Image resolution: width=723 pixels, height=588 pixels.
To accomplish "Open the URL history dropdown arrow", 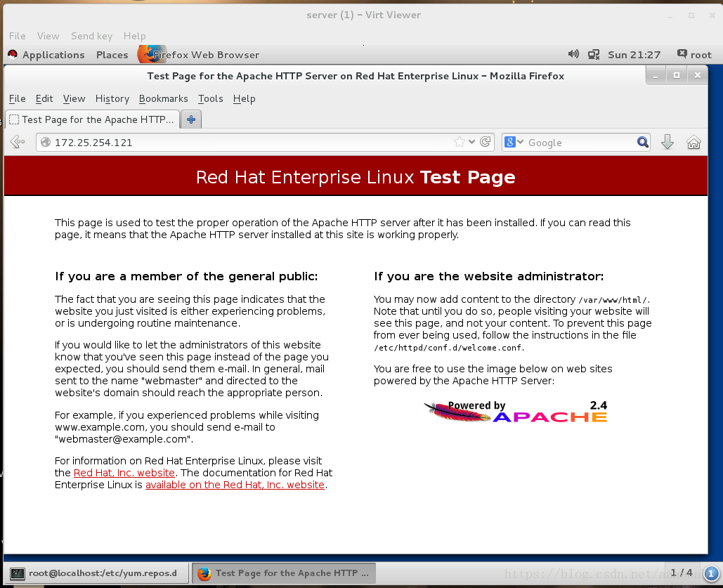I will (471, 142).
